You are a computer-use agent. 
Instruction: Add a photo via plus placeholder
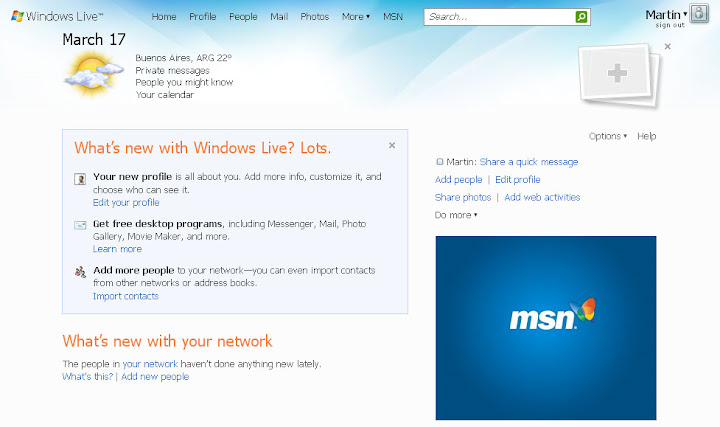coord(617,73)
